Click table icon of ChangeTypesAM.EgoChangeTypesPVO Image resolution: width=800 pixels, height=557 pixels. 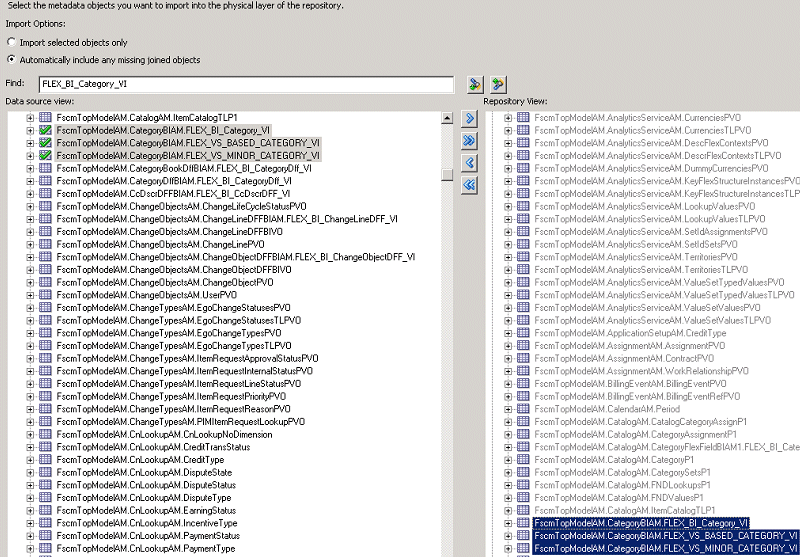[45, 333]
